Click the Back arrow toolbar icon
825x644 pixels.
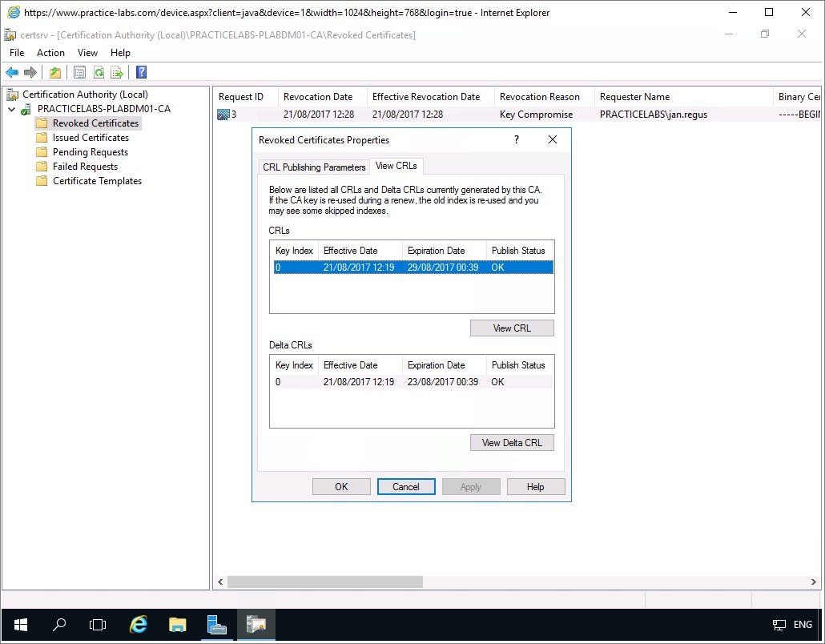click(x=12, y=72)
